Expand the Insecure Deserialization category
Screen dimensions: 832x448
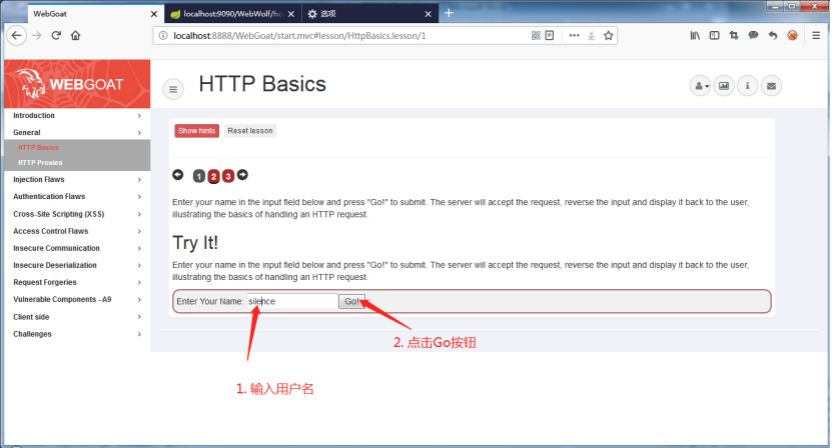point(77,265)
